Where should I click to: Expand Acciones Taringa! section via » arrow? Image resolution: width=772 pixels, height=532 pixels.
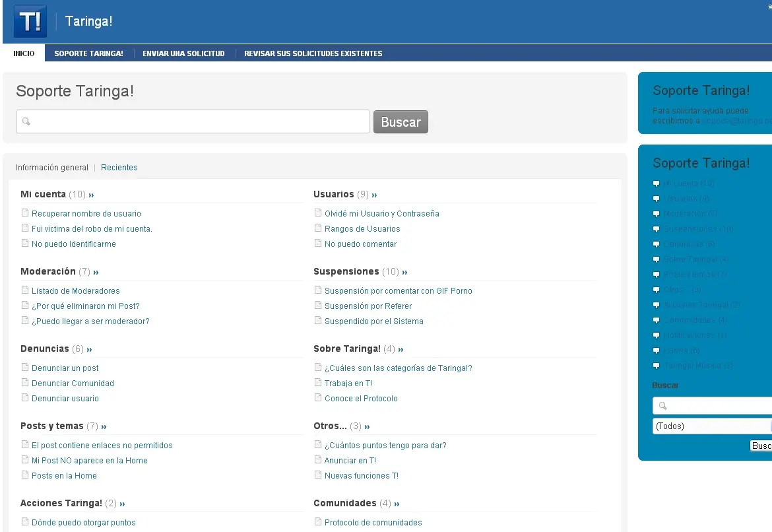point(122,504)
